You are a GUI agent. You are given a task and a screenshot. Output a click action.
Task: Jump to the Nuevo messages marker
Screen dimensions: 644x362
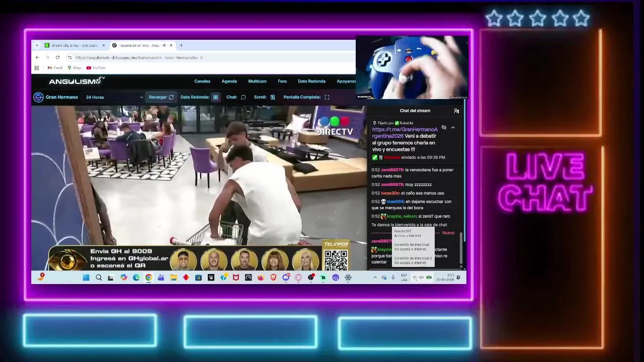click(x=448, y=233)
